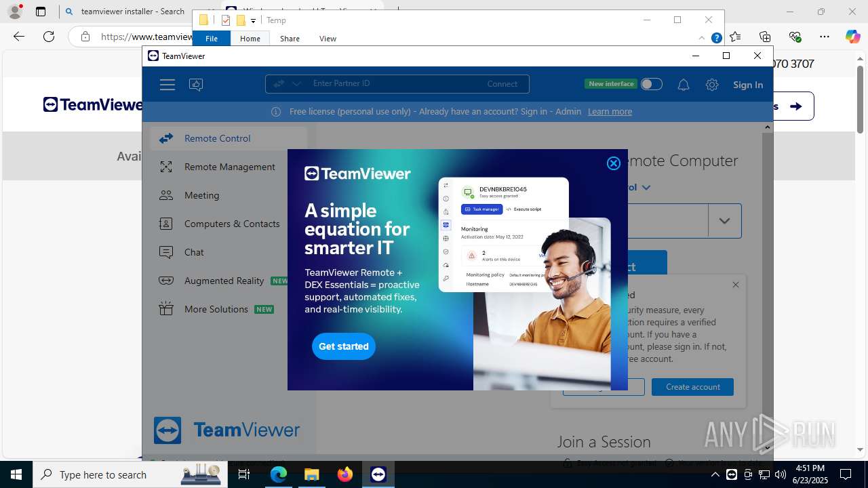
Task: Click Get started in the ad
Action: click(344, 346)
